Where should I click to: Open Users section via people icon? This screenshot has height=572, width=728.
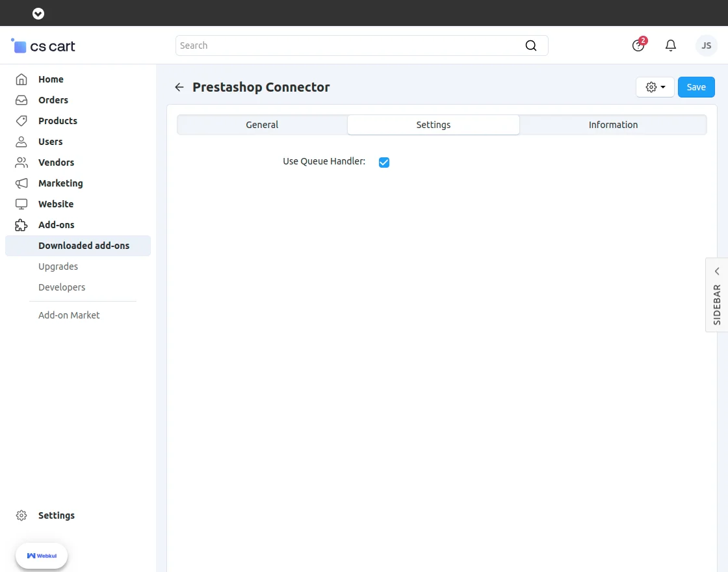(21, 141)
